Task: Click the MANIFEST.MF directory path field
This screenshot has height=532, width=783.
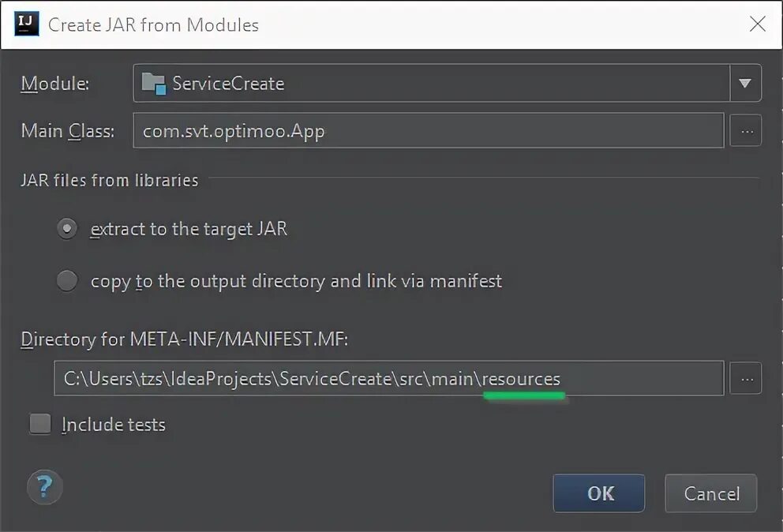Action: [388, 379]
